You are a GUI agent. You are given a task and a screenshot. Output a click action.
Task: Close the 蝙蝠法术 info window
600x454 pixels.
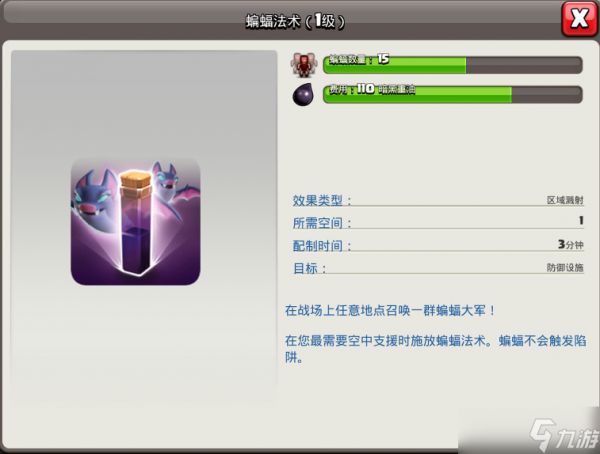tap(579, 19)
